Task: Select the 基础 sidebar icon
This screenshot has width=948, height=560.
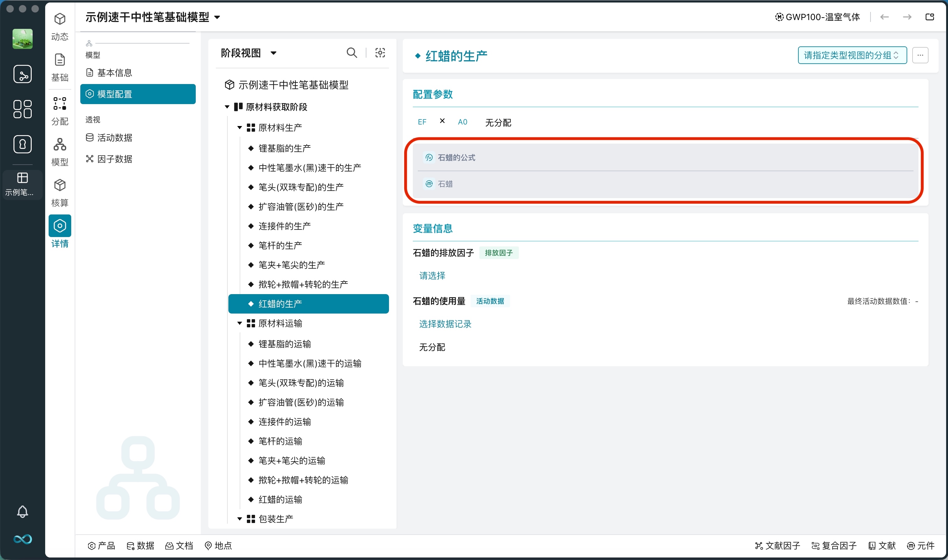Action: point(60,67)
